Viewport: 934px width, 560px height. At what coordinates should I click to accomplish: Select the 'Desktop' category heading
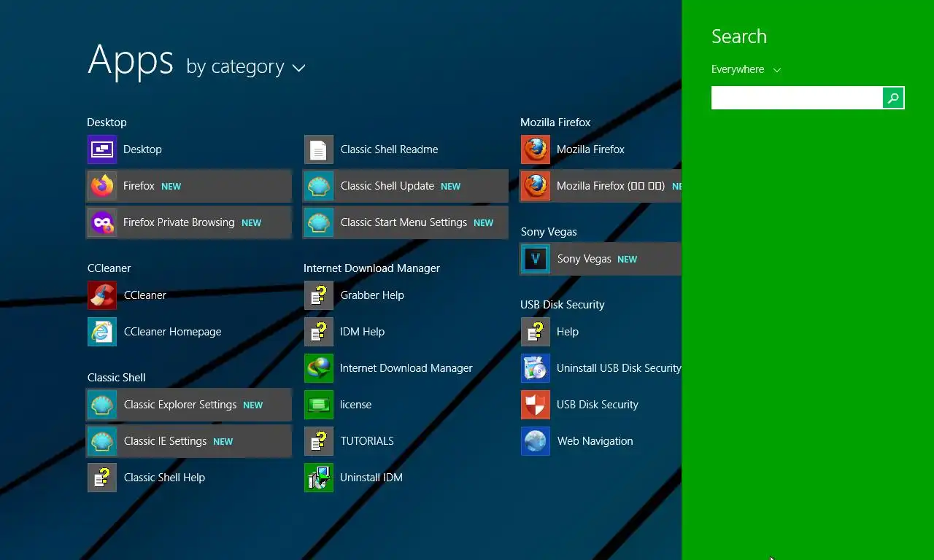[x=107, y=122]
